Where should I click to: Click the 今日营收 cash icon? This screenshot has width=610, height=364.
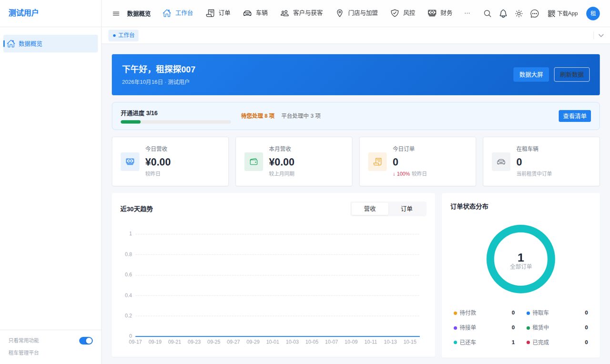coord(130,162)
